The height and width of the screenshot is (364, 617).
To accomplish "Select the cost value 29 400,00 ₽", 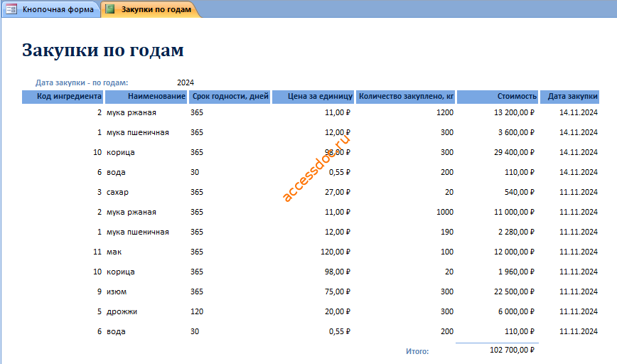I will (514, 152).
